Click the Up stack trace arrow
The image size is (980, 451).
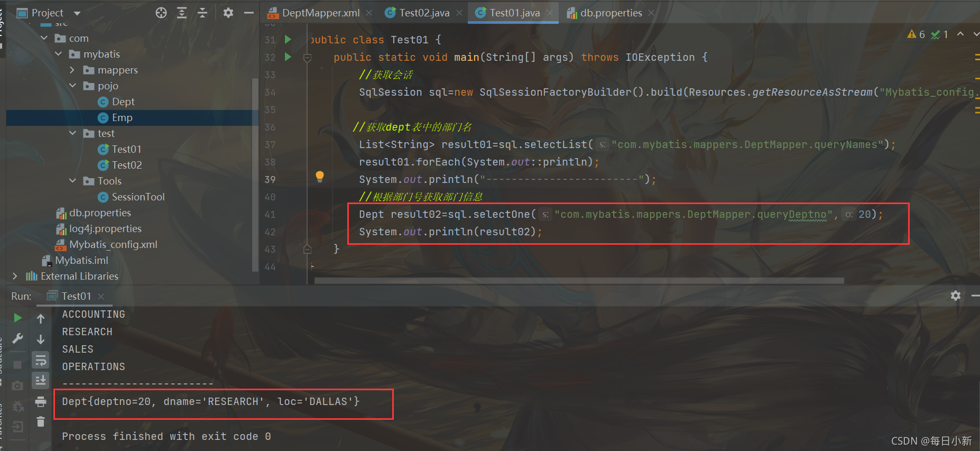pyautogui.click(x=41, y=318)
